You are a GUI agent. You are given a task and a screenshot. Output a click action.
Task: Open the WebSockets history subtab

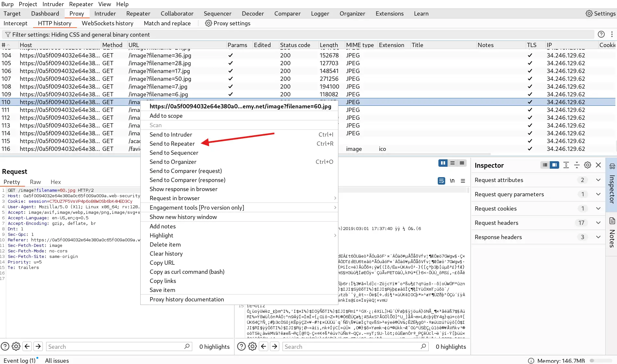(107, 23)
